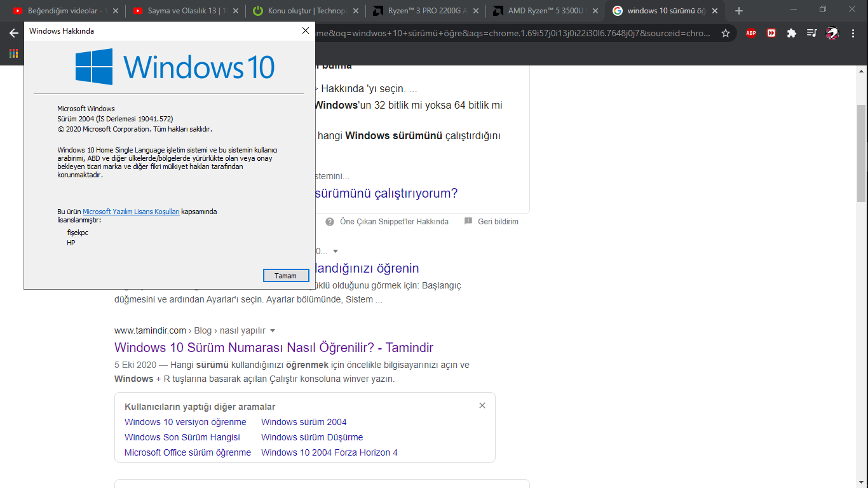868x488 pixels.
Task: Click the 'HP' organization text
Action: pos(71,243)
